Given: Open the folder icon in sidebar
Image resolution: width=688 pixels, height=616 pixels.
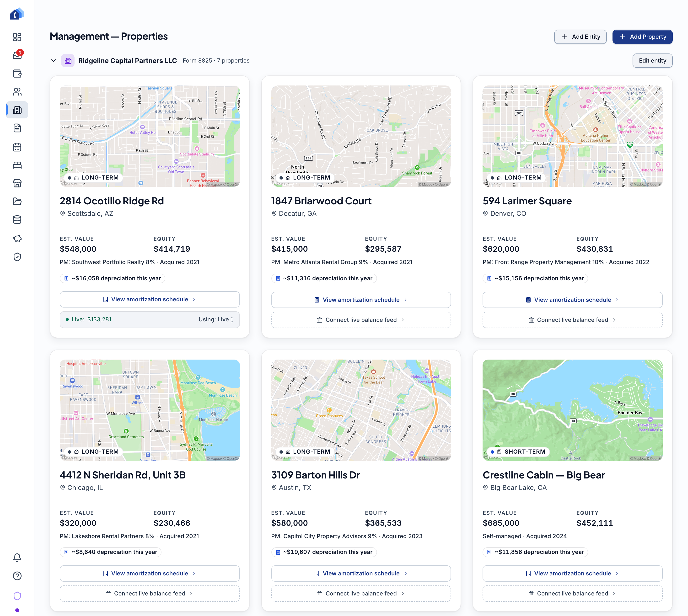Looking at the screenshot, I should point(17,202).
